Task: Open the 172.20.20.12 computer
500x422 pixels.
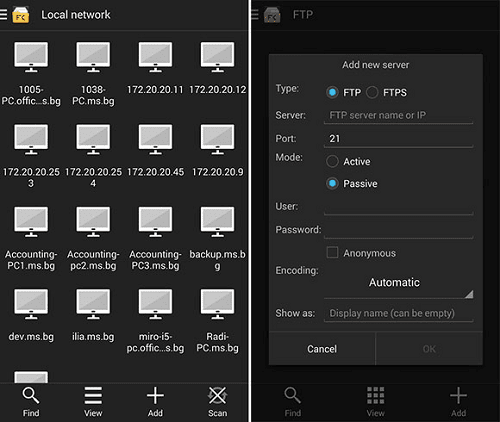Action: pos(217,68)
